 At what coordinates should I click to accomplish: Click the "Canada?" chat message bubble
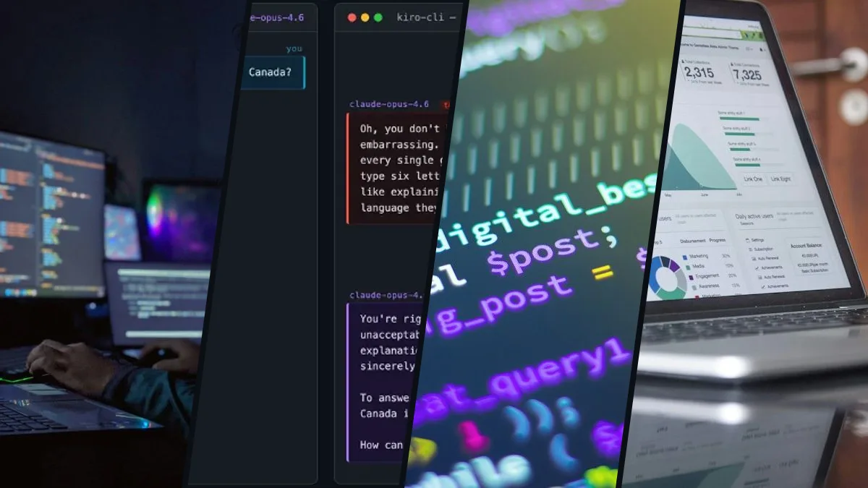pyautogui.click(x=273, y=72)
